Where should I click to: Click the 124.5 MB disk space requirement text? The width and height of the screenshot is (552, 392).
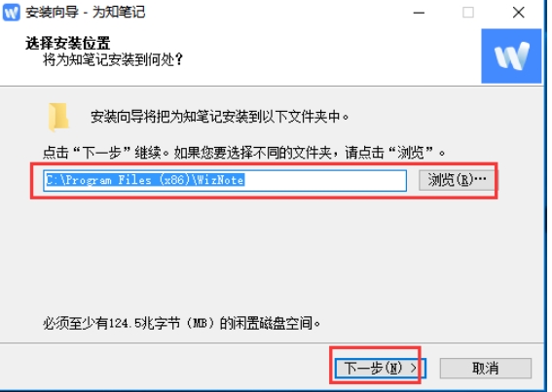click(x=182, y=323)
